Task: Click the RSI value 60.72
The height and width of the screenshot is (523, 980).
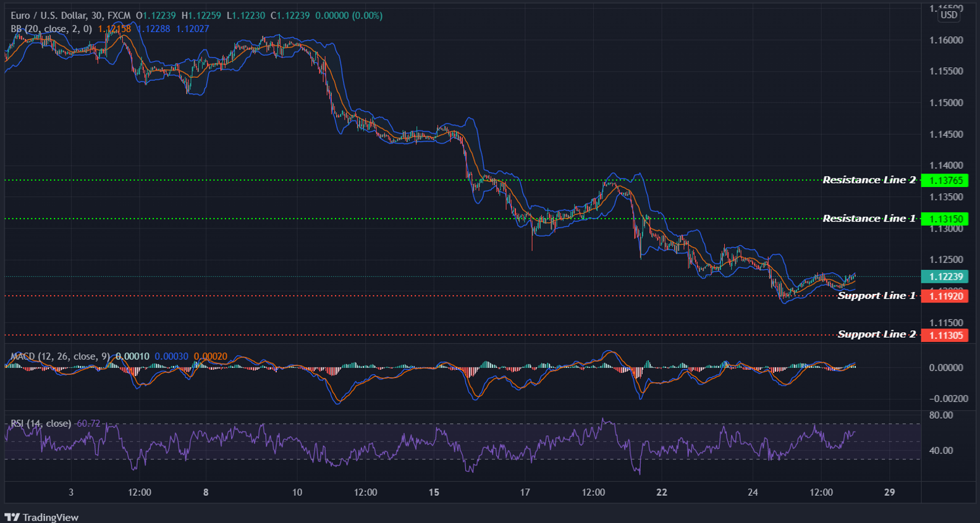Action: pos(88,424)
